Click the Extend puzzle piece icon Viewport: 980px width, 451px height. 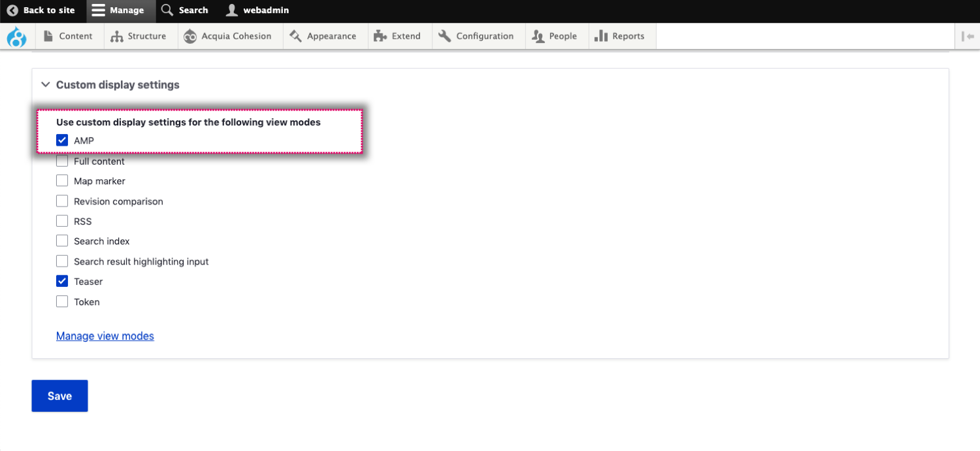380,37
